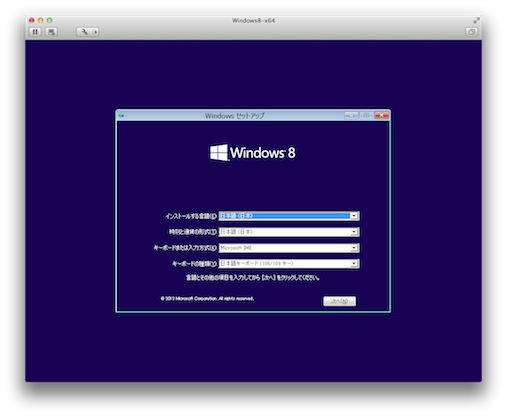Pause the virtual machine with the pause button
507x417 pixels.
pyautogui.click(x=35, y=32)
